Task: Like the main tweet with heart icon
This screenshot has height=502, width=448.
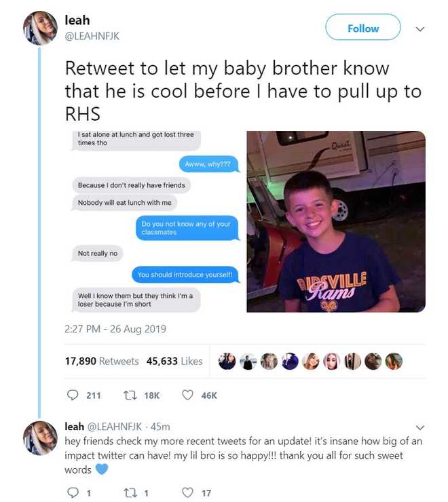Action: (187, 395)
